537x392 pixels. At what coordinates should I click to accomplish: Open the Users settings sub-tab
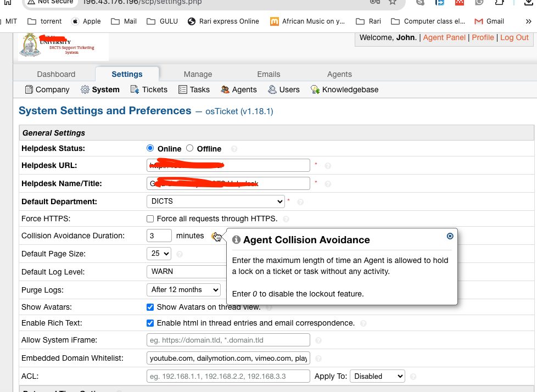click(283, 89)
